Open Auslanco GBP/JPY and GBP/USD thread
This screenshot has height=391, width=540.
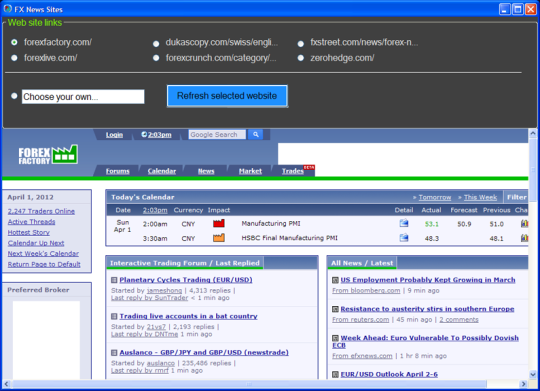[204, 352]
